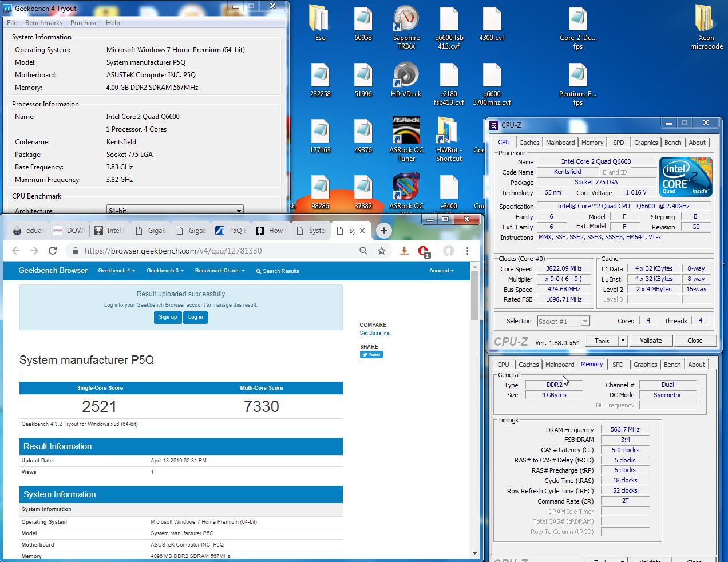Image resolution: width=728 pixels, height=562 pixels.
Task: Open the Chrome profile avatar
Action: click(449, 251)
